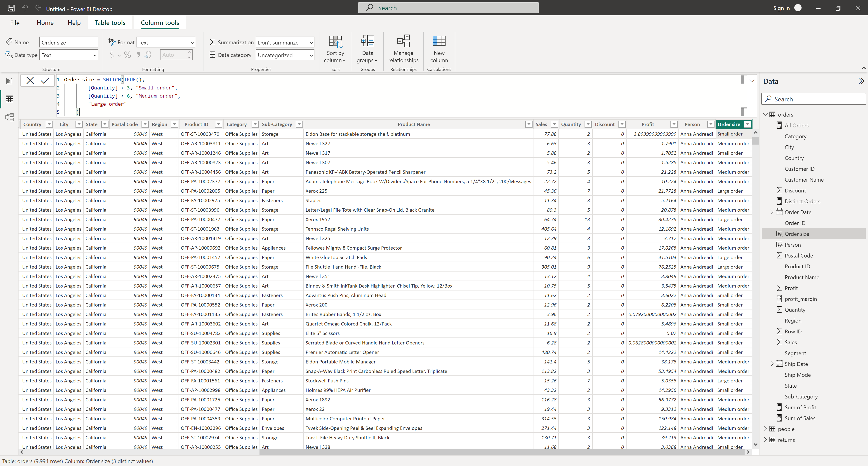Open Order size column filter dropdown
This screenshot has width=868, height=466.
click(x=747, y=124)
